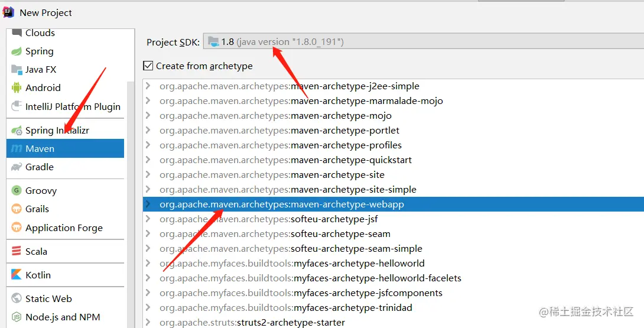Click the IntelliJ Platform Plugin icon
The width and height of the screenshot is (644, 328).
tap(17, 106)
